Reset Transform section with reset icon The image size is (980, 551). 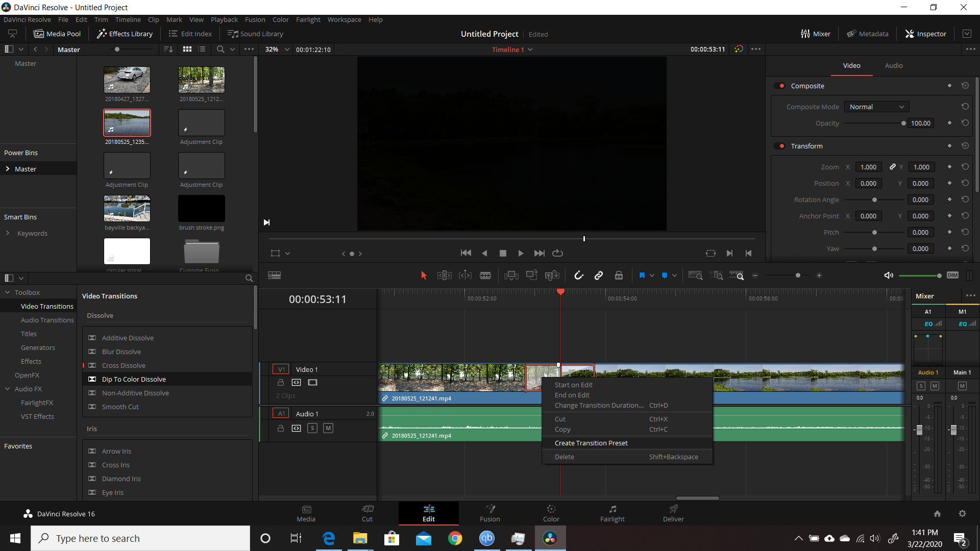pos(965,146)
